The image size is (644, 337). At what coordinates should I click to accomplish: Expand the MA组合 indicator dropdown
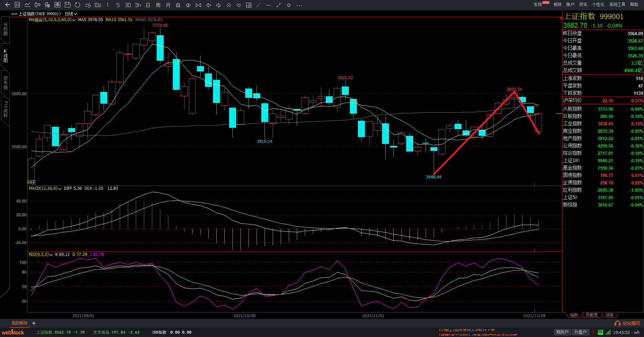[x=74, y=20]
